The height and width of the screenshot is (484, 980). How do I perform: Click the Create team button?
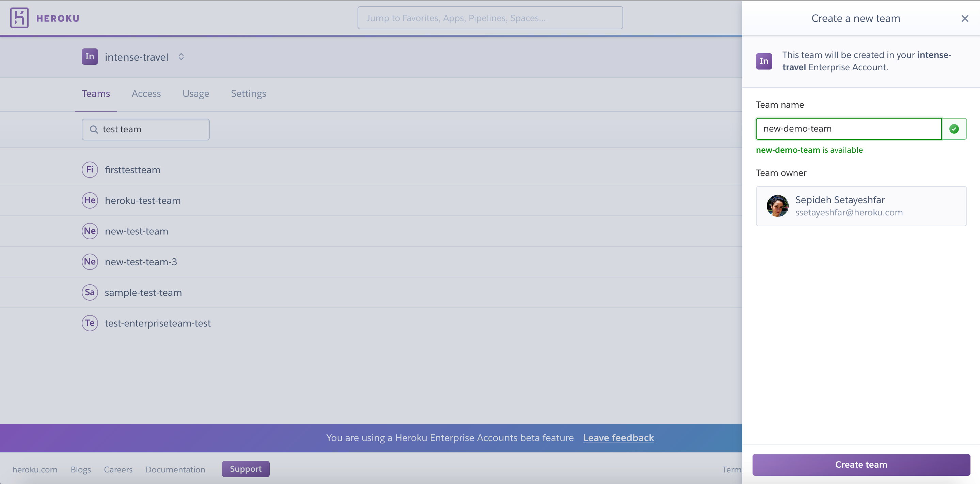coord(861,465)
